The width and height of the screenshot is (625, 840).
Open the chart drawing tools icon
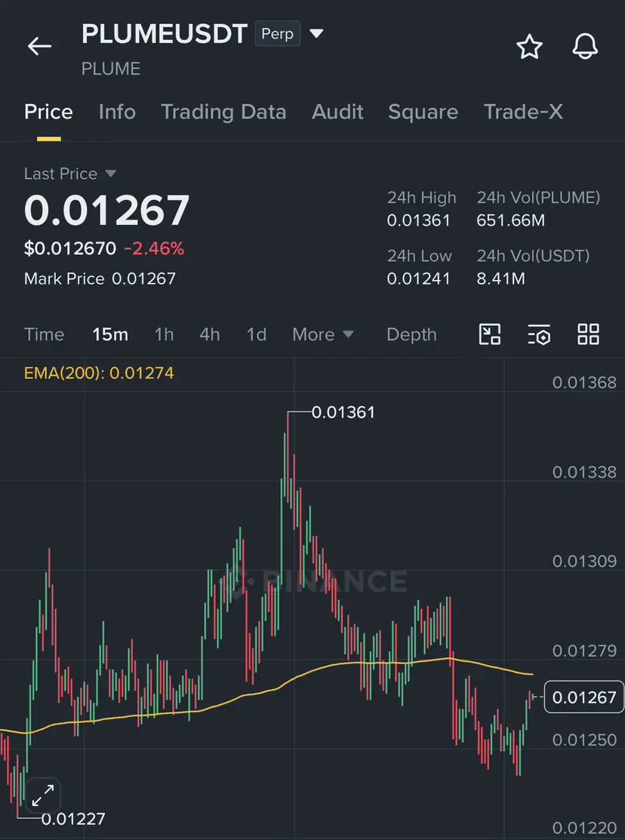(489, 334)
